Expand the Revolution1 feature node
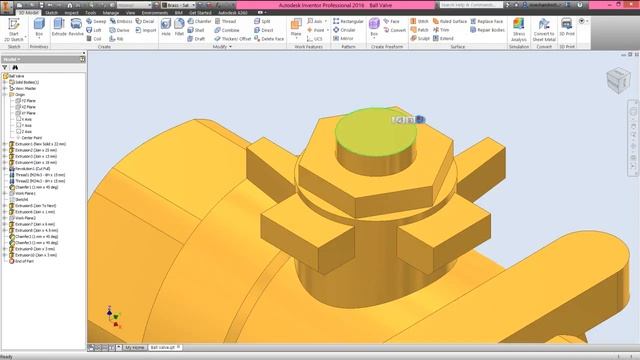The height and width of the screenshot is (360, 640). point(5,169)
